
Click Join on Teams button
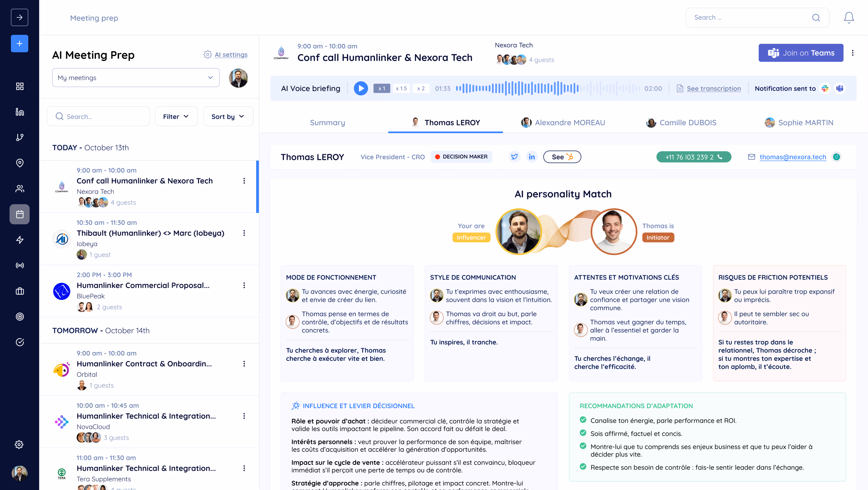pyautogui.click(x=801, y=53)
